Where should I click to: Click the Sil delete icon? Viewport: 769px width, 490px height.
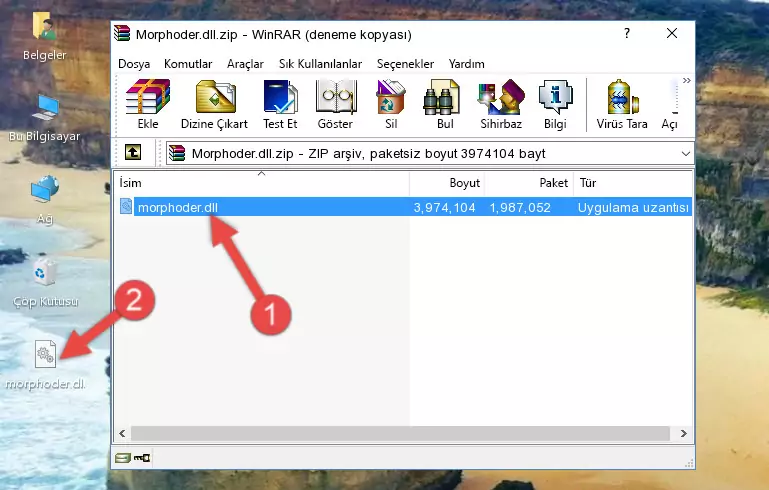click(x=391, y=104)
